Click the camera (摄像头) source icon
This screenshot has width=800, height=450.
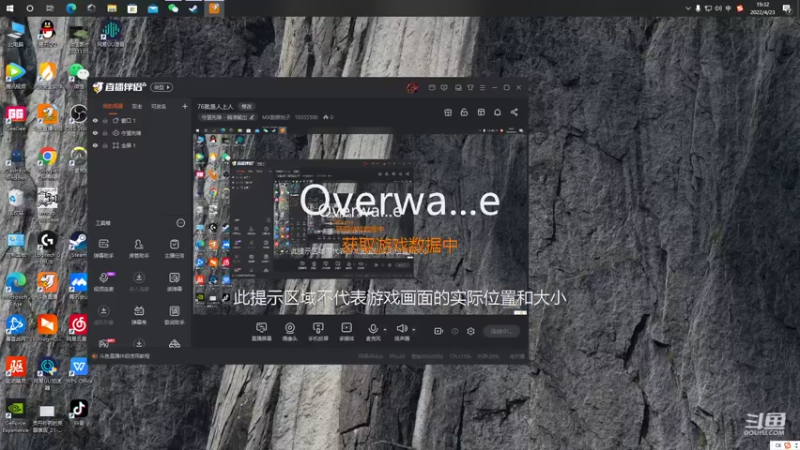tap(289, 331)
